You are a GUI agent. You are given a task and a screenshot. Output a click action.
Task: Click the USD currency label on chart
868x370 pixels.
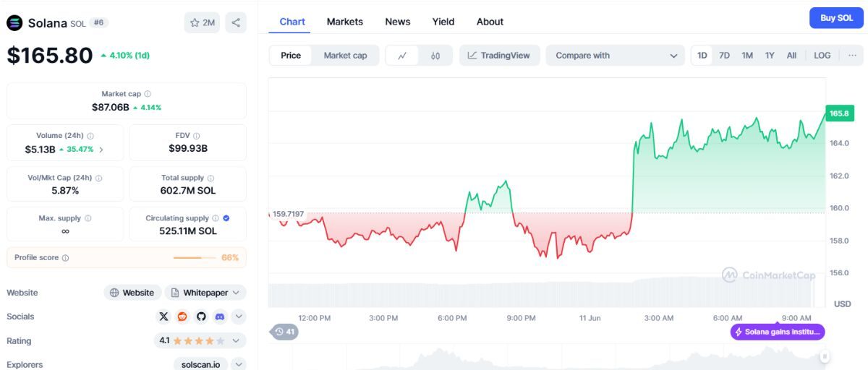click(843, 304)
